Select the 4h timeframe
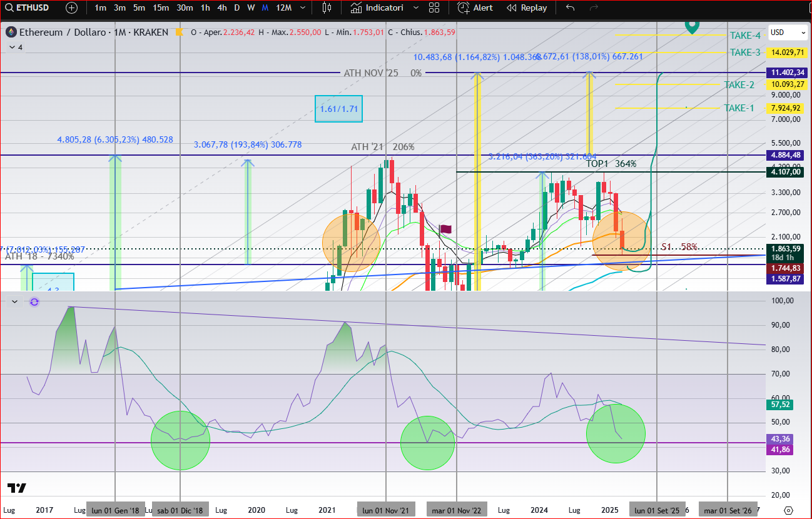Image resolution: width=812 pixels, height=519 pixels. [x=222, y=8]
